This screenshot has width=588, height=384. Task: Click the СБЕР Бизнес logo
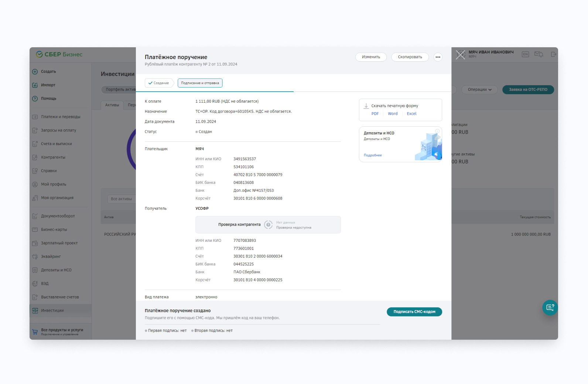click(59, 54)
